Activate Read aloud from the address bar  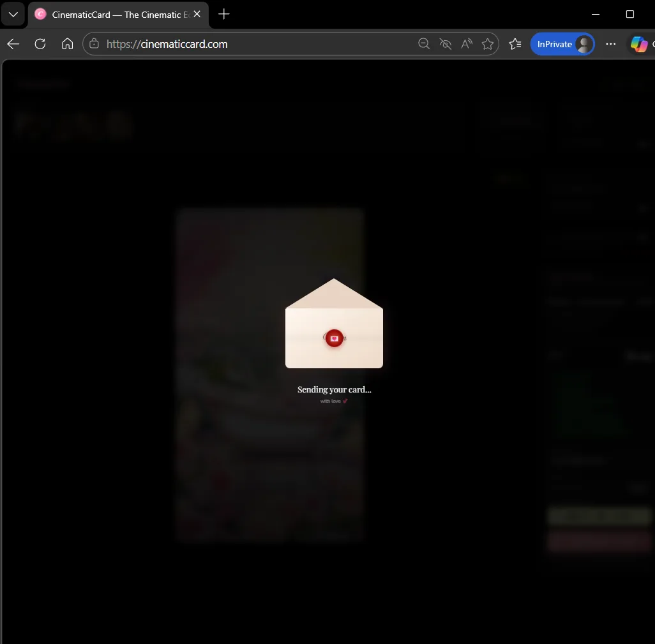[467, 44]
